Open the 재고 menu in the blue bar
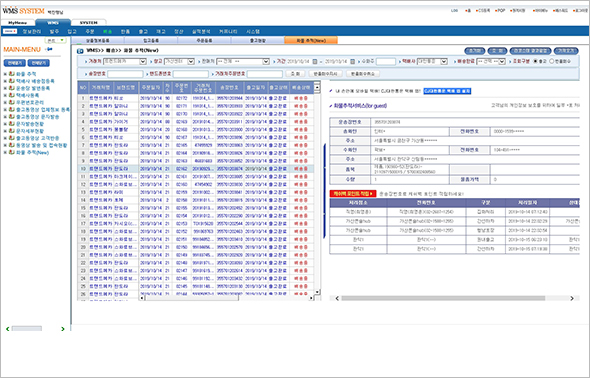 coord(161,32)
